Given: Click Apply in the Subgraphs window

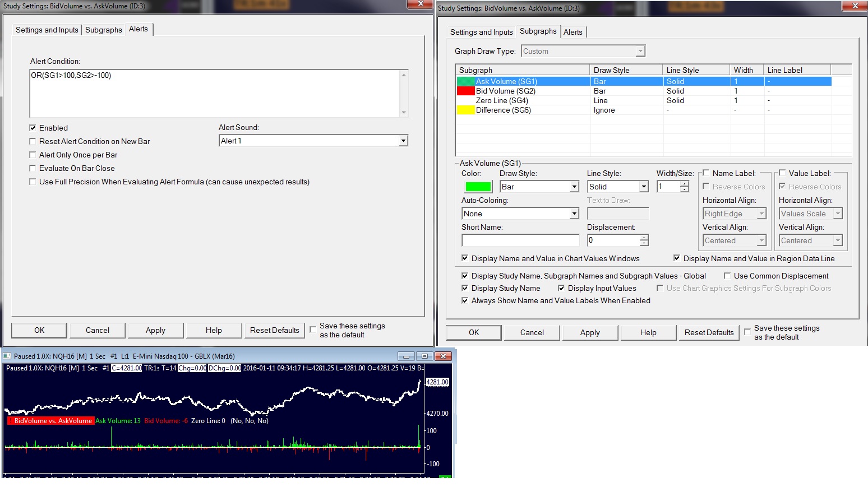Looking at the screenshot, I should [x=590, y=332].
